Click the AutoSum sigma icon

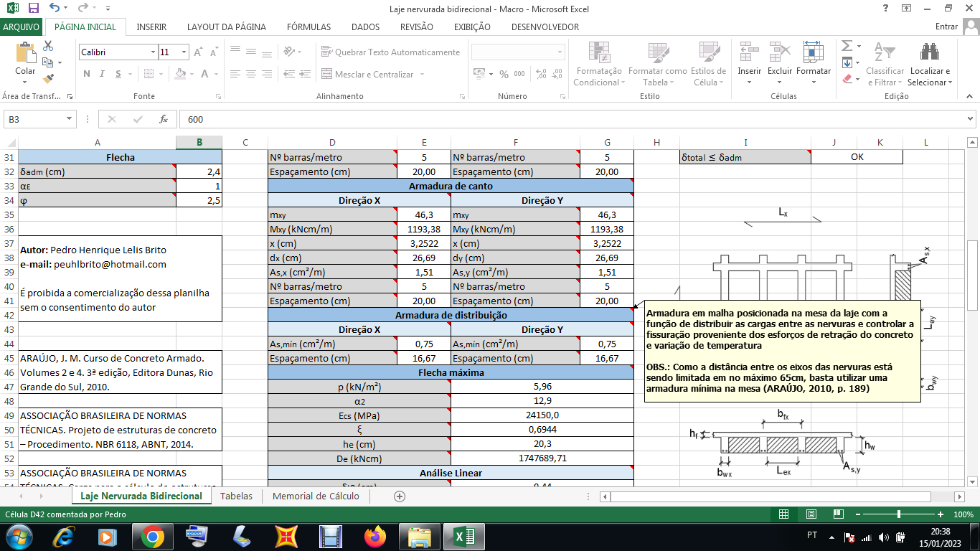pos(847,46)
